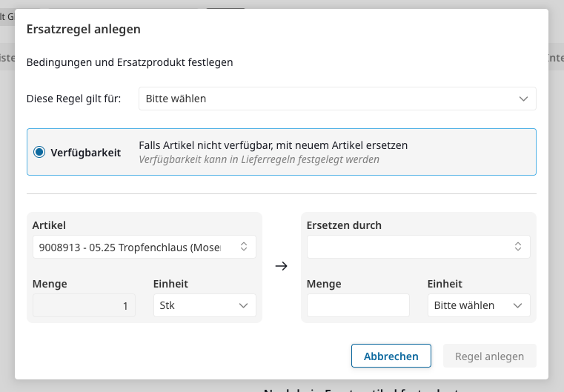
Task: Click the original article Menge field showing 1
Action: coord(84,305)
